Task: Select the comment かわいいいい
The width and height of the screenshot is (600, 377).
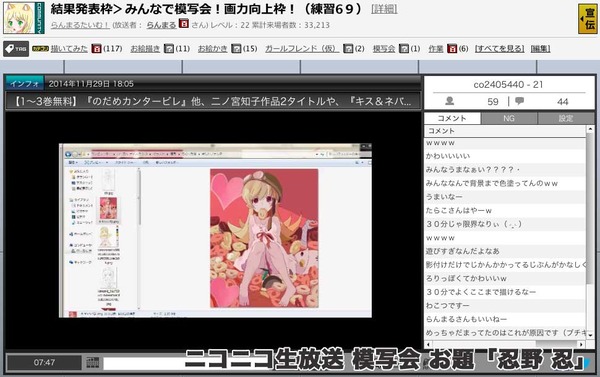Action: pyautogui.click(x=505, y=156)
